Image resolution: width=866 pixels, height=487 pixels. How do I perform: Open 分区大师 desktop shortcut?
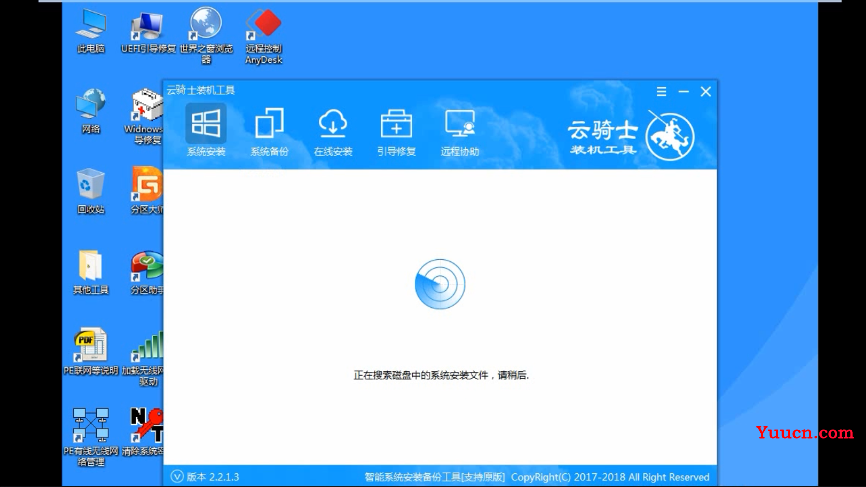[147, 191]
